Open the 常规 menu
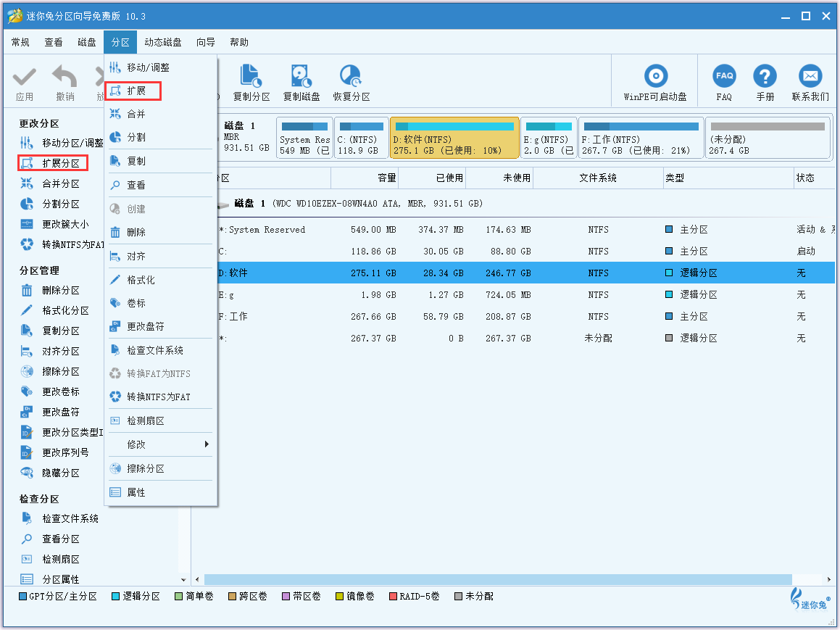The width and height of the screenshot is (840, 630). (20, 42)
